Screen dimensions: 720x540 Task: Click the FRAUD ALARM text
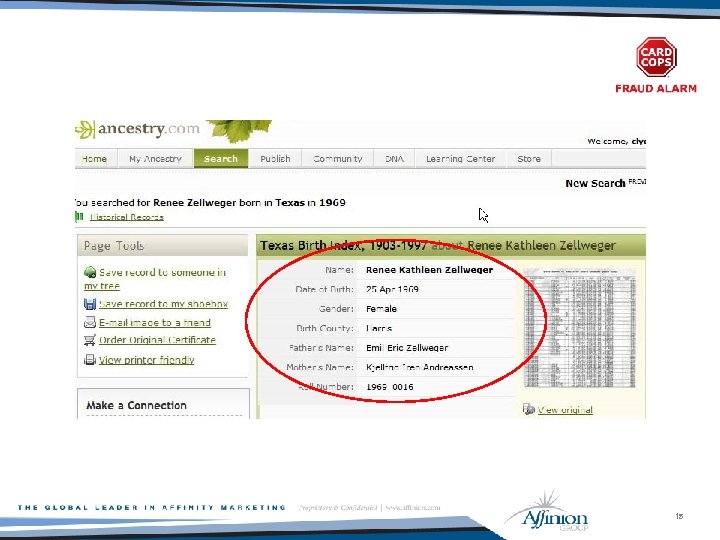[x=656, y=89]
